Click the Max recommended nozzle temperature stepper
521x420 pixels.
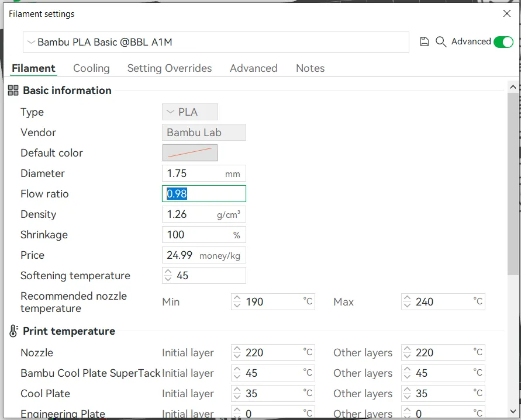(x=407, y=302)
